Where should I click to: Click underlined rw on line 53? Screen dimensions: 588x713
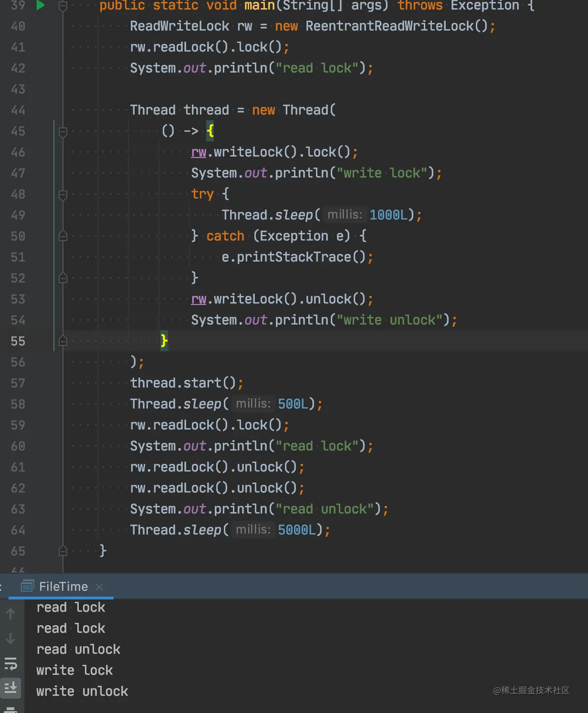coord(199,299)
